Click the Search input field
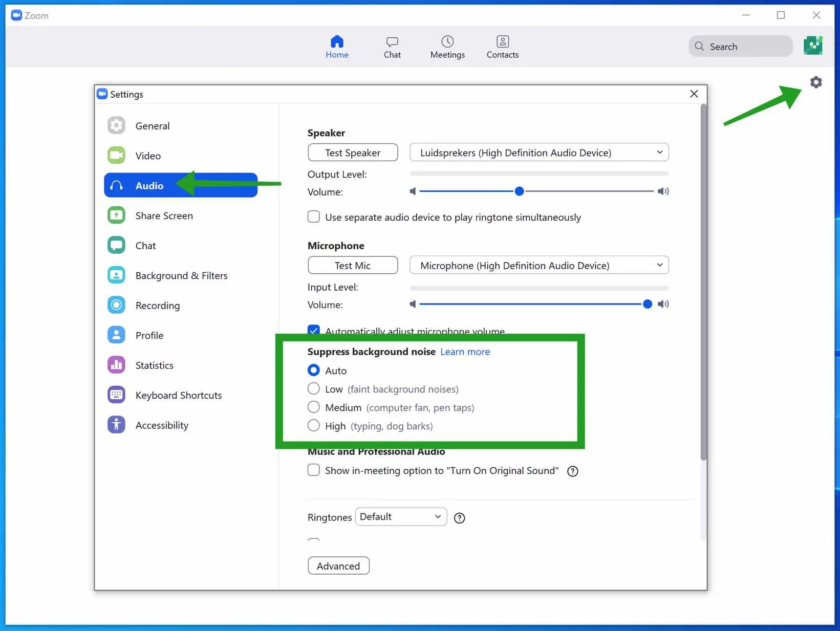The width and height of the screenshot is (840, 631). pos(741,46)
